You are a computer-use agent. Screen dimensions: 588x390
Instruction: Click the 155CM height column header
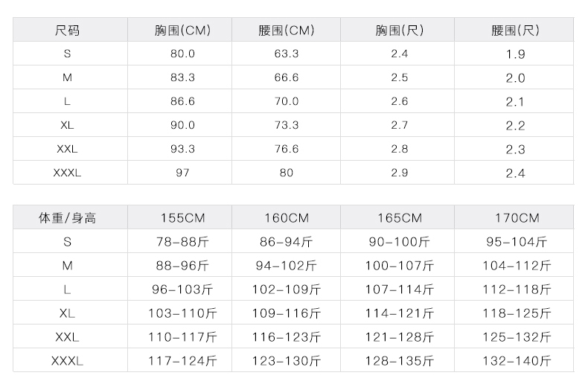182,218
